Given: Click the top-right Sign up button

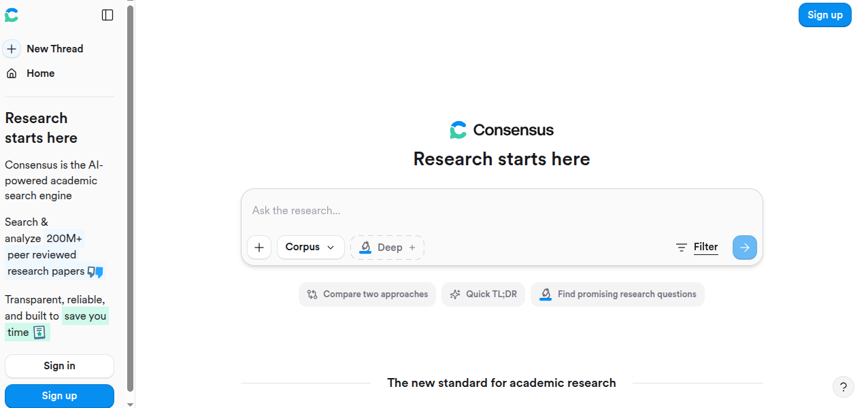Looking at the screenshot, I should [825, 15].
